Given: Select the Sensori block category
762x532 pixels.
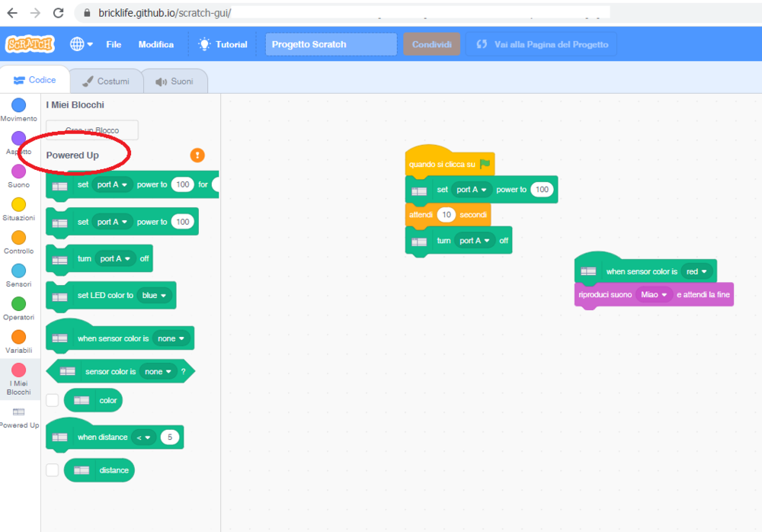Looking at the screenshot, I should 18,275.
